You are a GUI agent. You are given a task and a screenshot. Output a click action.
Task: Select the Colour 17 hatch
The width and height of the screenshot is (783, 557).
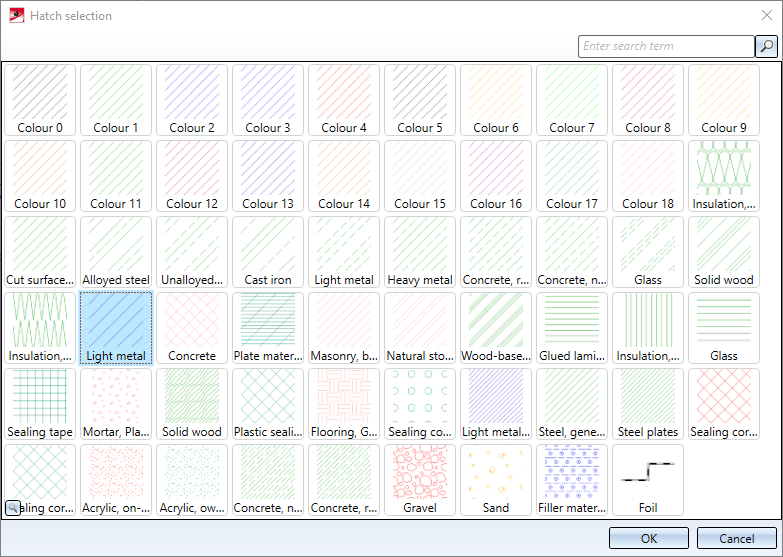coord(572,176)
